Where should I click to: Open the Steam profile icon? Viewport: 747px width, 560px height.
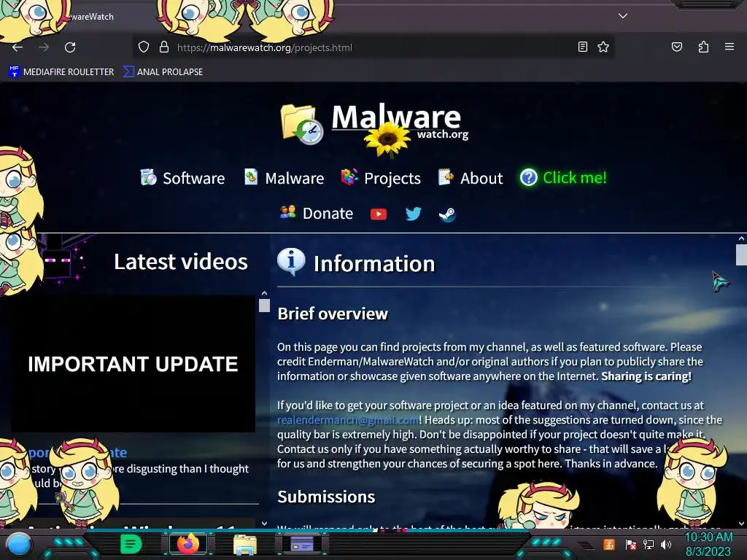(447, 214)
